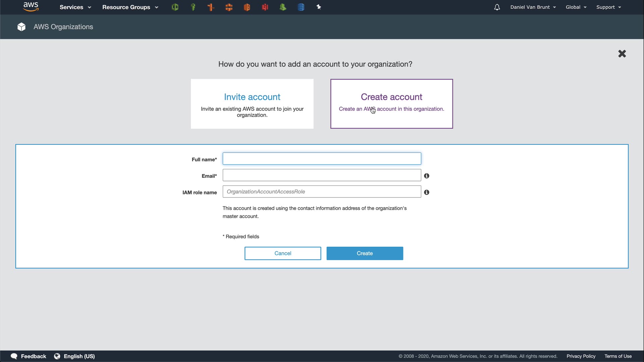The width and height of the screenshot is (644, 362).
Task: Click the info icon beside IAM role name
Action: click(427, 192)
